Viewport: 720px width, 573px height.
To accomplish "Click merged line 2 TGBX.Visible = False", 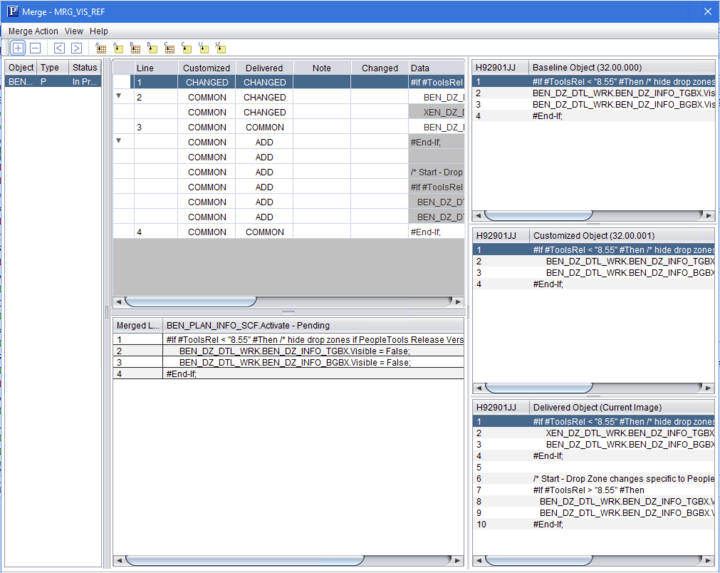I will [x=288, y=351].
